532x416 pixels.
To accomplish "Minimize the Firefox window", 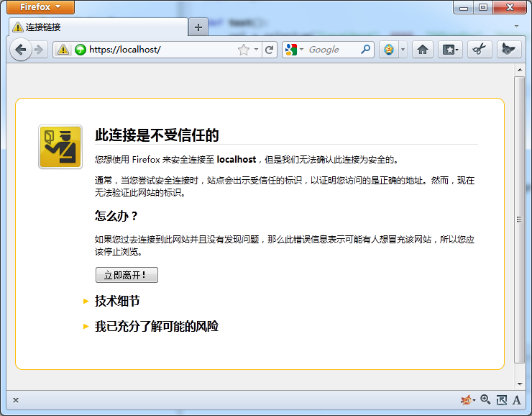I will (x=464, y=7).
